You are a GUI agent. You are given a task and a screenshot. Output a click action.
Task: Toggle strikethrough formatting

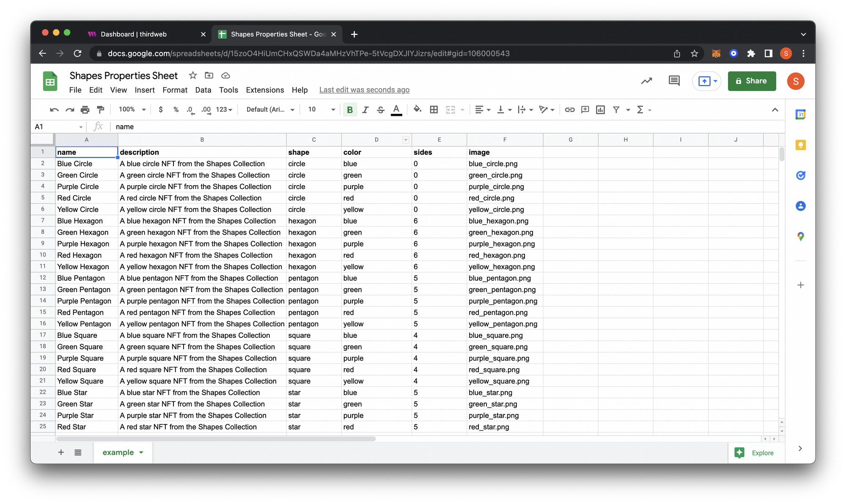pyautogui.click(x=380, y=110)
